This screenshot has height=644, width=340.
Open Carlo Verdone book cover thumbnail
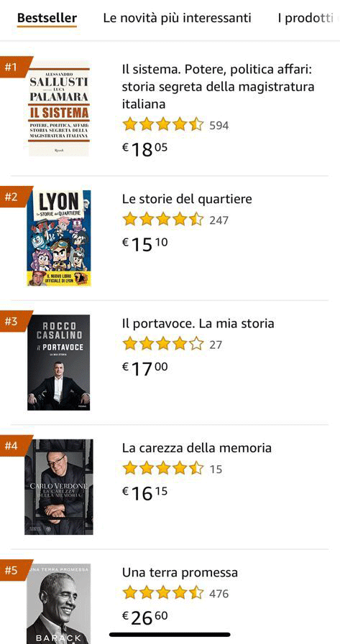click(x=59, y=487)
